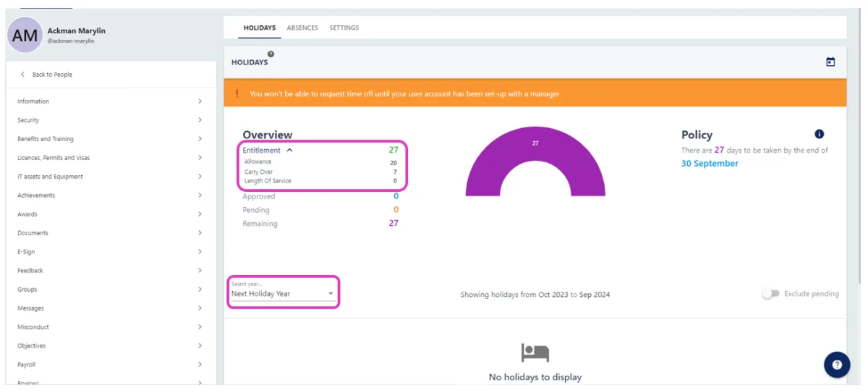Viewport: 868px width, 391px height.
Task: Click the Ackman Marylin name
Action: (x=76, y=31)
